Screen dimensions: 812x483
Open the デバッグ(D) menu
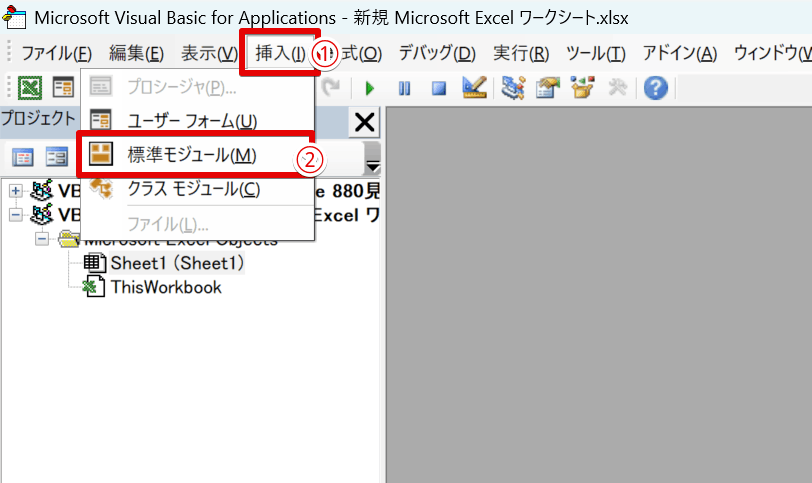point(437,53)
